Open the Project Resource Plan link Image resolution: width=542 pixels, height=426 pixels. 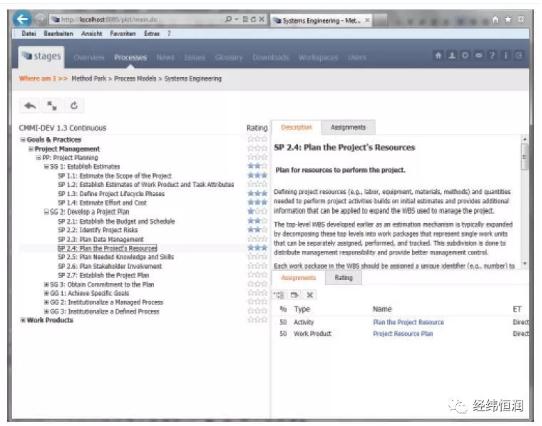(x=403, y=334)
